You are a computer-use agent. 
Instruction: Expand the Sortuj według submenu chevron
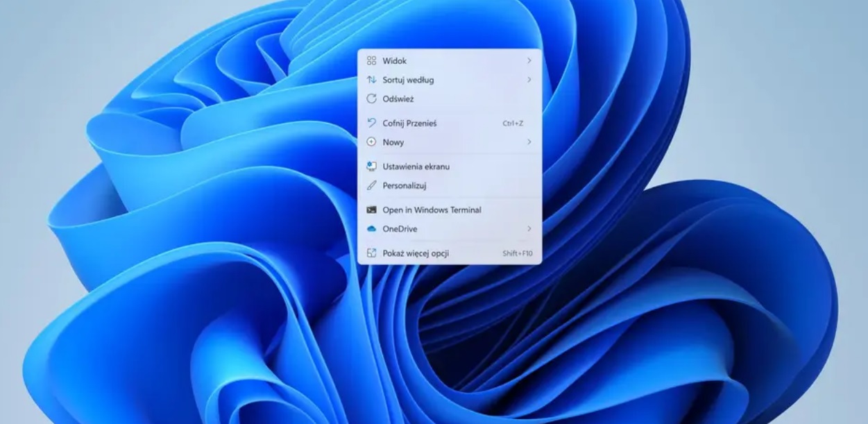pos(529,80)
